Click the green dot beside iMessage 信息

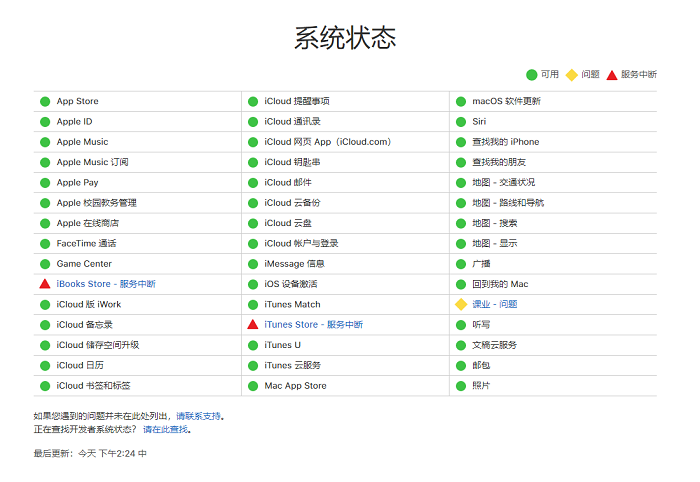[x=253, y=264]
